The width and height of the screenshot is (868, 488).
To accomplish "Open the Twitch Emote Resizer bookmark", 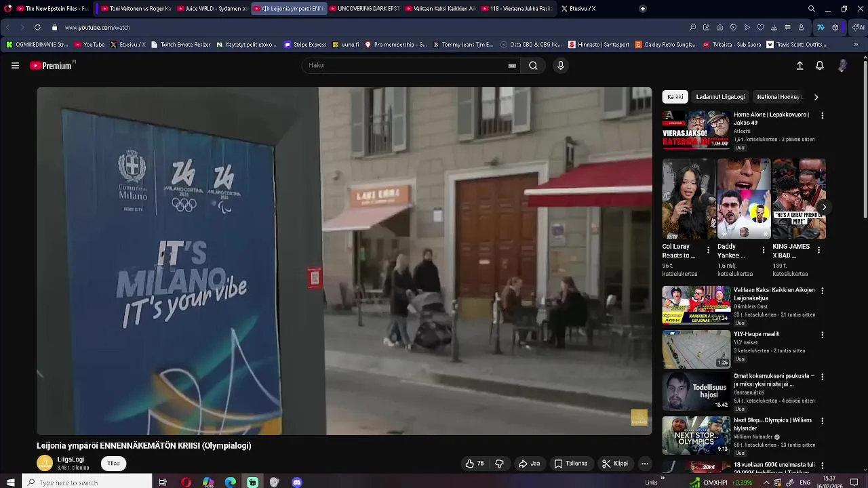I will pos(181,45).
